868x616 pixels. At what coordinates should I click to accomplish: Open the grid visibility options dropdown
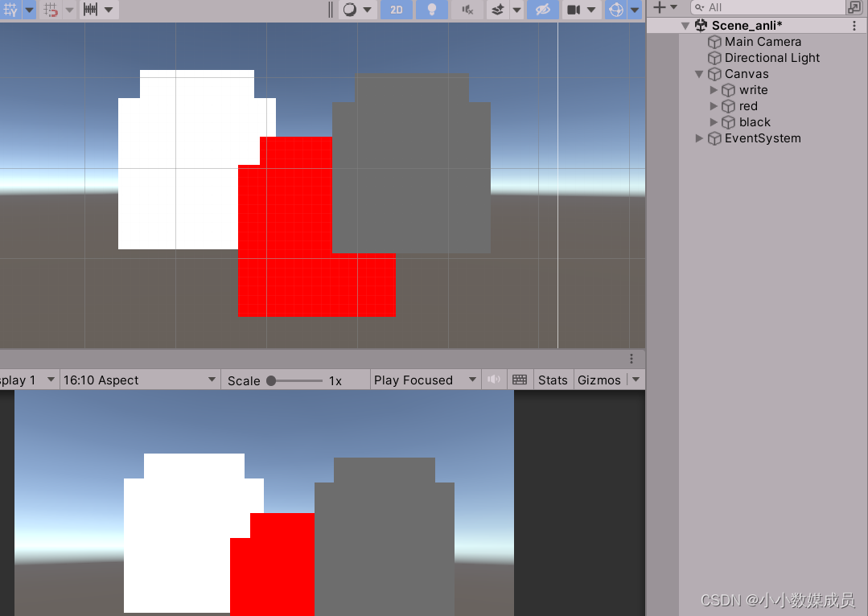(29, 10)
